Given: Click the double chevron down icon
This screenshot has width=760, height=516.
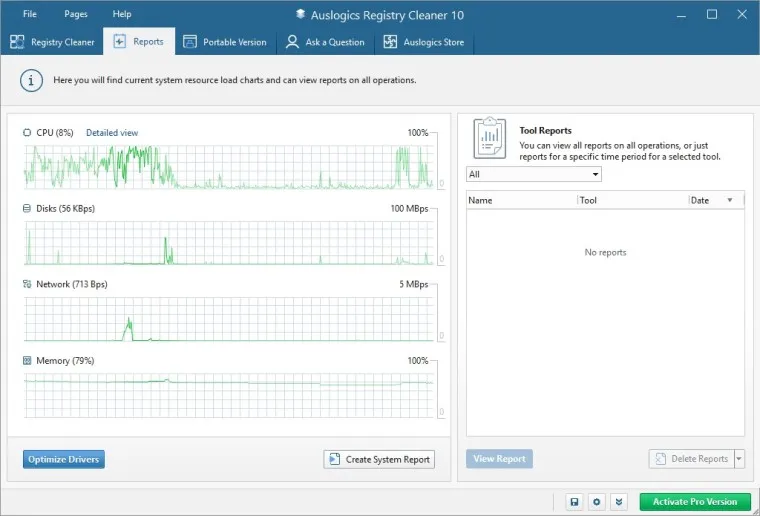Looking at the screenshot, I should tap(619, 502).
